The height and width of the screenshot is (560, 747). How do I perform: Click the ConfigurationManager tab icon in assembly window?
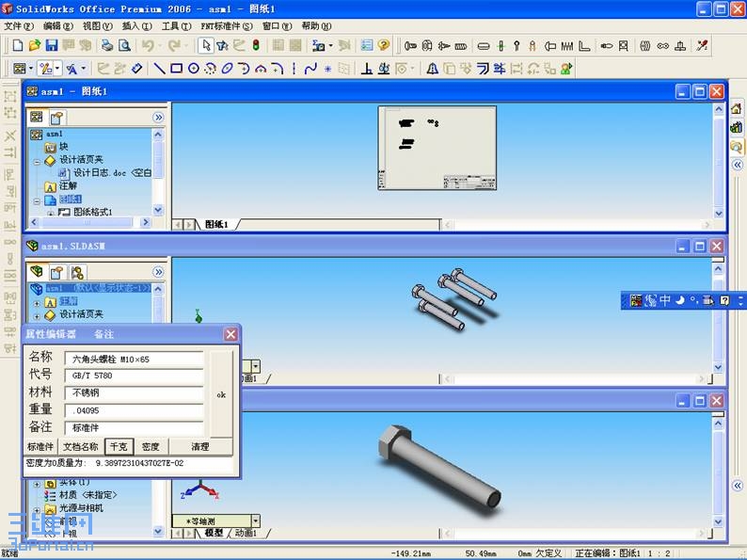click(77, 273)
